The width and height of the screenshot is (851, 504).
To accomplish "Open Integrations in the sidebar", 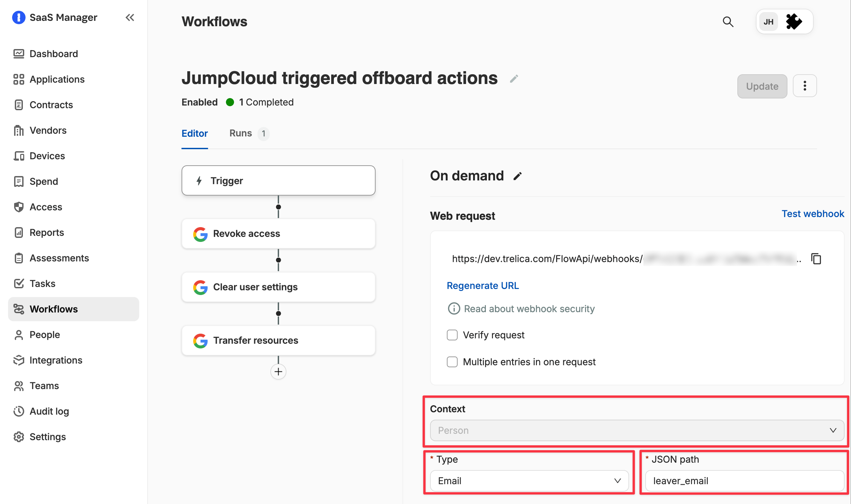I will point(56,360).
